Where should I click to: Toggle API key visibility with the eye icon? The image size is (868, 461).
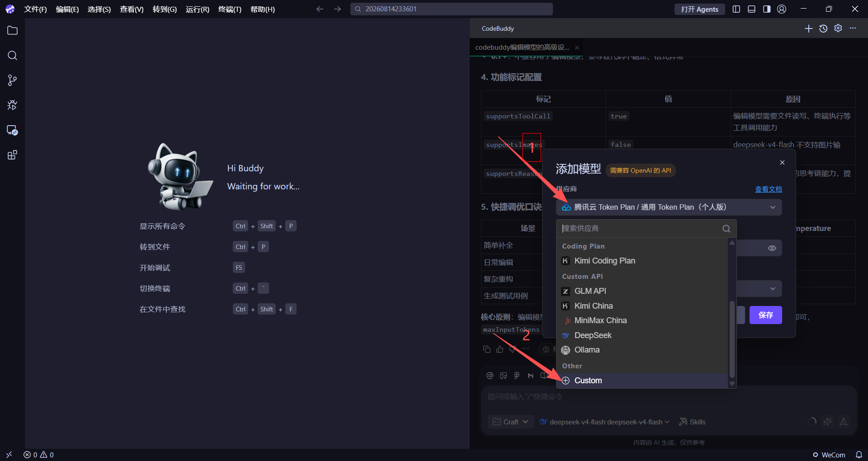[x=772, y=248]
